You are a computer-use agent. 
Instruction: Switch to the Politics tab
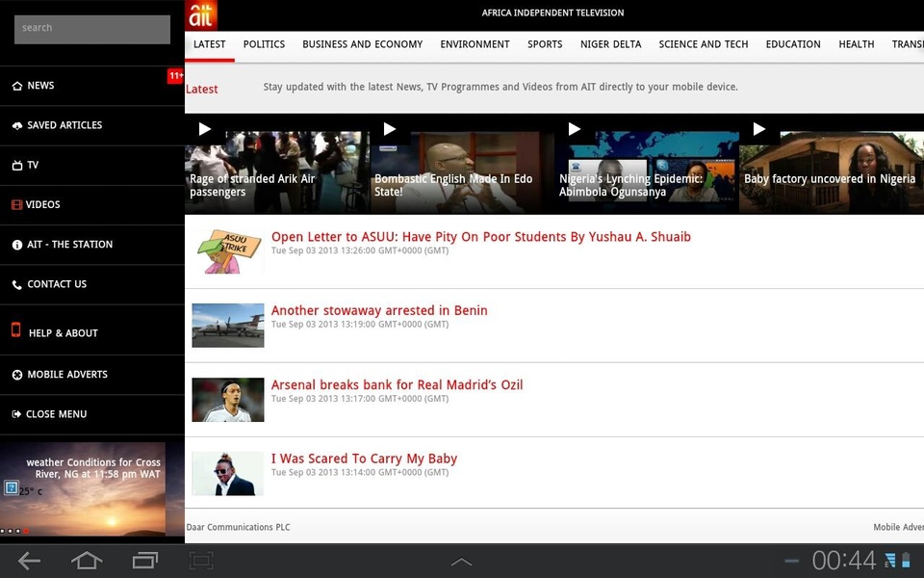coord(264,44)
